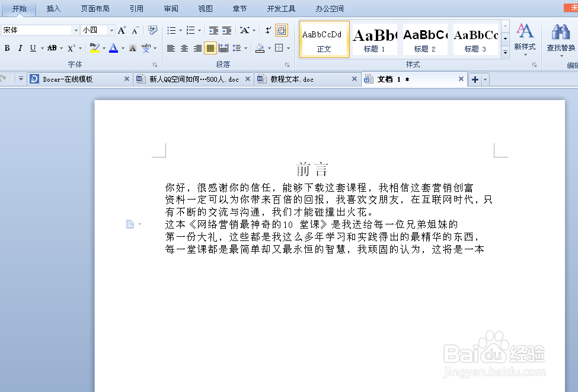Open the font name dropdown showing 宋体

click(x=76, y=29)
